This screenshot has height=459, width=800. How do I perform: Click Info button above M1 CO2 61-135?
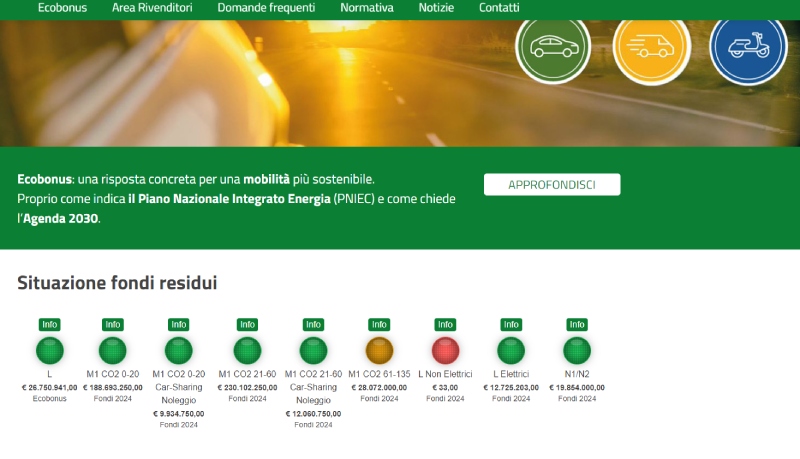[379, 324]
